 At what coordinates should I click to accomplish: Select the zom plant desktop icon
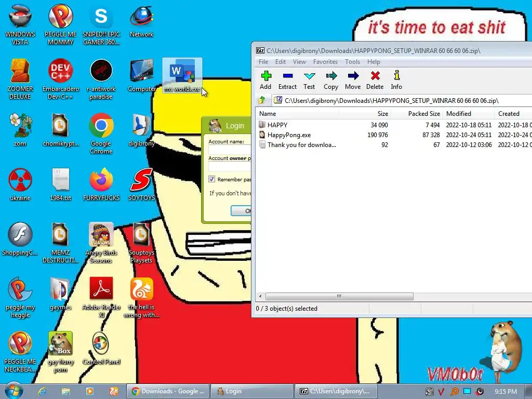[x=20, y=130]
